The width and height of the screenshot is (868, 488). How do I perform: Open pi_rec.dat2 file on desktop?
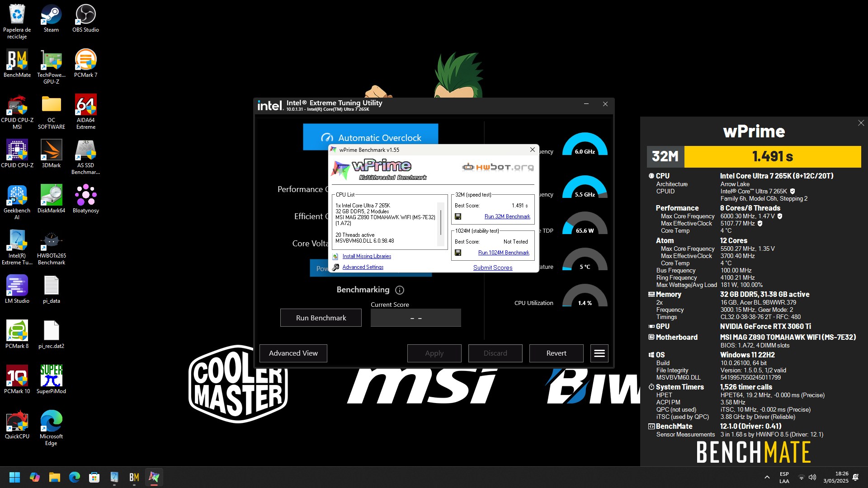51,335
